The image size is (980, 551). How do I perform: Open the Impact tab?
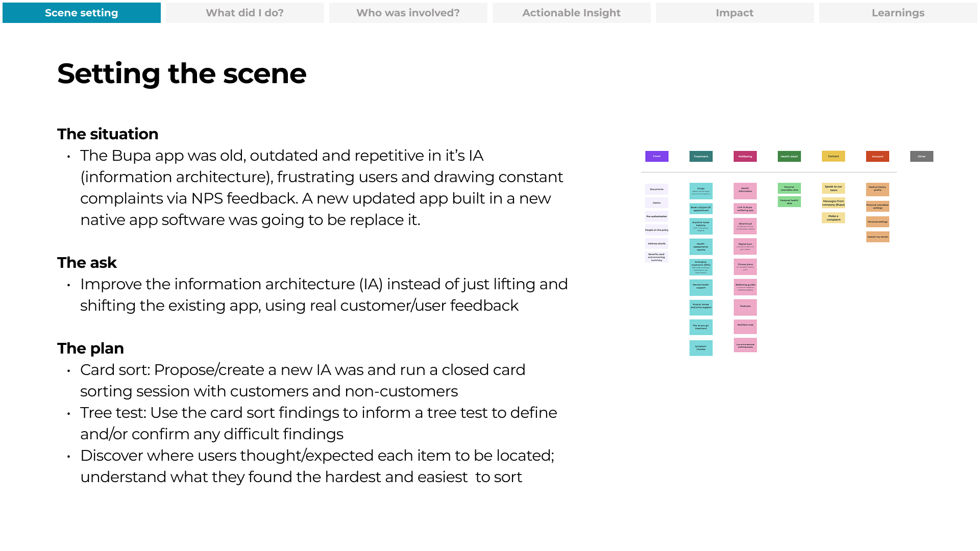[x=735, y=13]
